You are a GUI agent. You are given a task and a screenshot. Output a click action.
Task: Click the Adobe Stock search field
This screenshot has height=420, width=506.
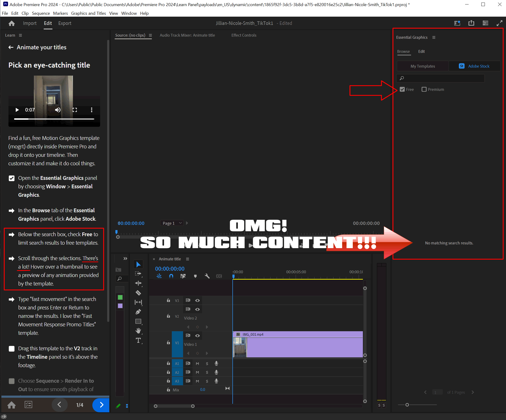[x=440, y=78]
